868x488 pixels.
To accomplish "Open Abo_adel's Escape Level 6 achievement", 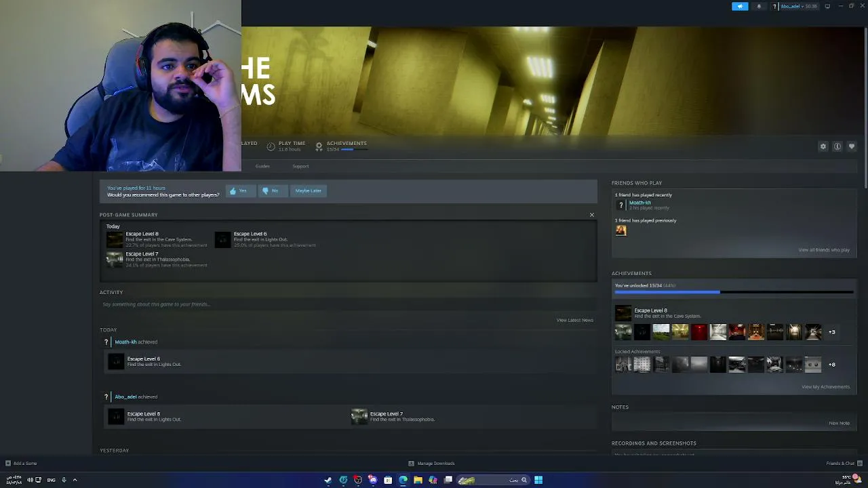I will point(116,416).
